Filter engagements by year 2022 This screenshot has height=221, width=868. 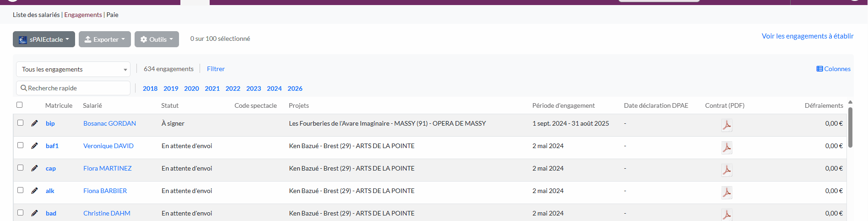point(233,88)
